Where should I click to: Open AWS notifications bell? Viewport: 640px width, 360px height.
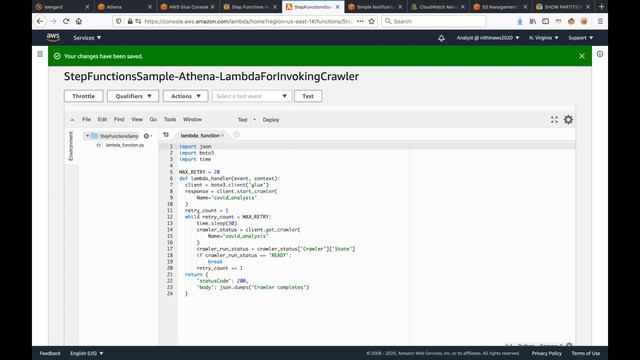(x=441, y=38)
